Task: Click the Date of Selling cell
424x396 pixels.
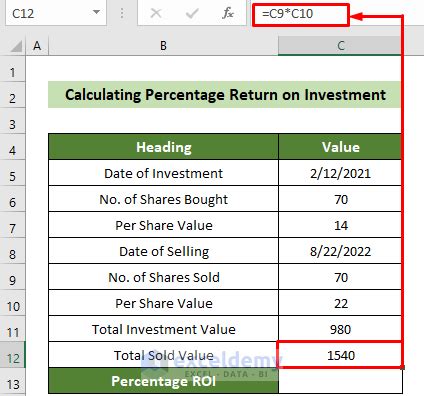Action: point(163,251)
